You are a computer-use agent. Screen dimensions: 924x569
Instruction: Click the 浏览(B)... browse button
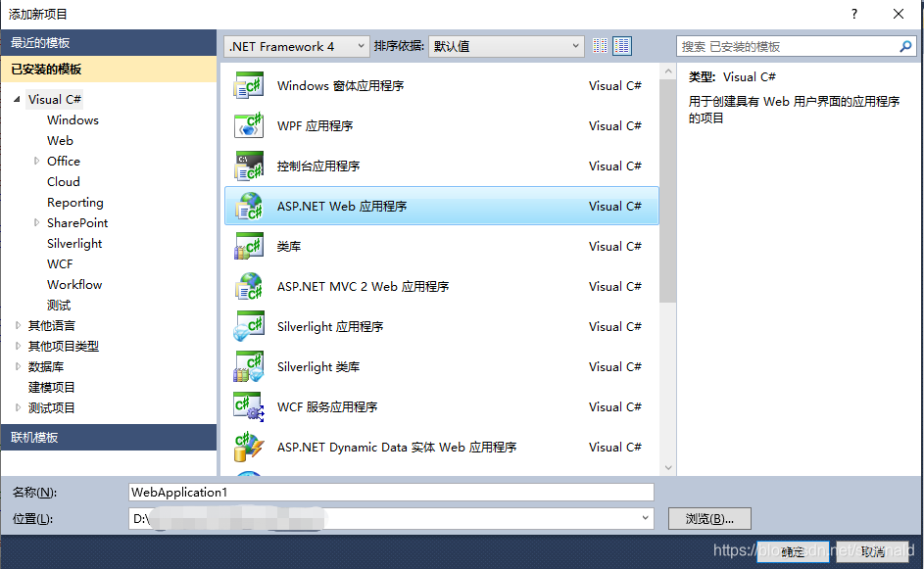[x=709, y=519]
